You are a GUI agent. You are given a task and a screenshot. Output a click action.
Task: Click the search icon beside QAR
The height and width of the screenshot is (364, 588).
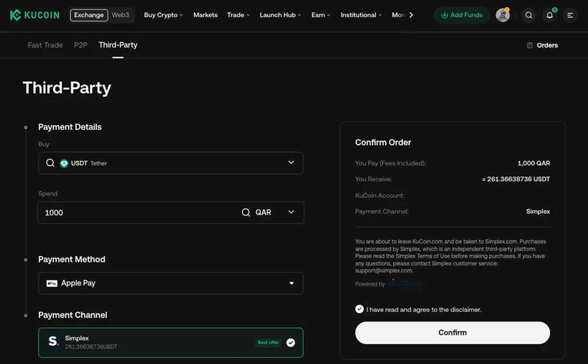[246, 212]
